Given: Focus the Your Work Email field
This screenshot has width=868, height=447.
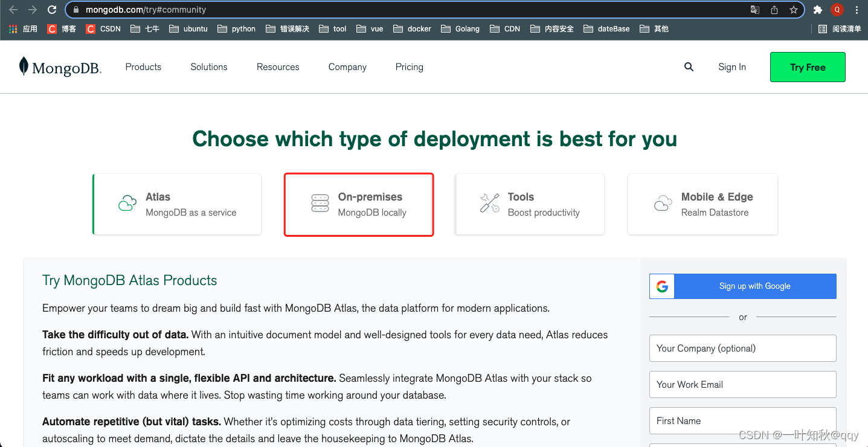Looking at the screenshot, I should coord(743,385).
